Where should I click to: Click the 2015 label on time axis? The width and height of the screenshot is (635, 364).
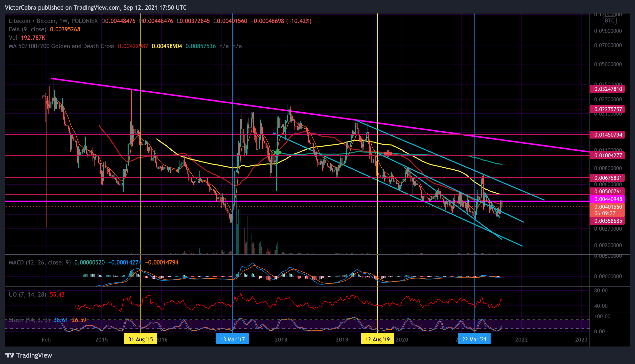(101, 340)
